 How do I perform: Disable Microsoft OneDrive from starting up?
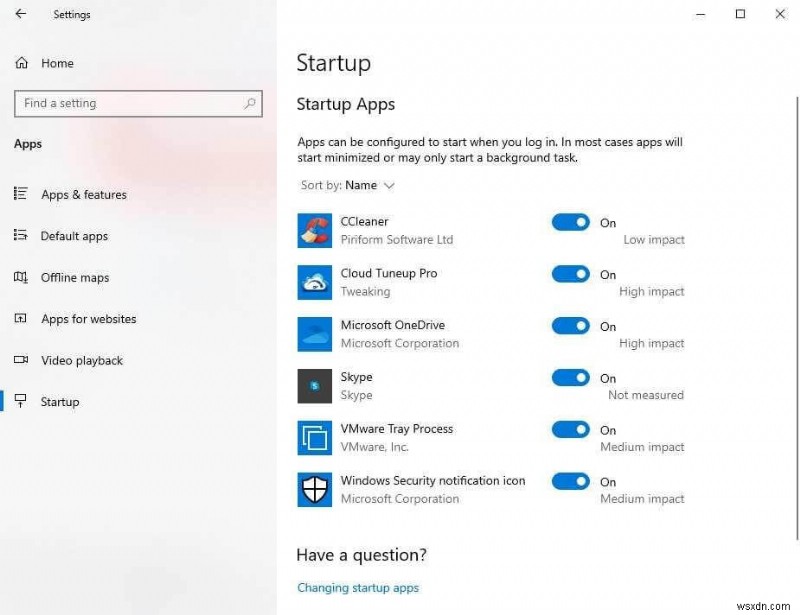pos(570,326)
